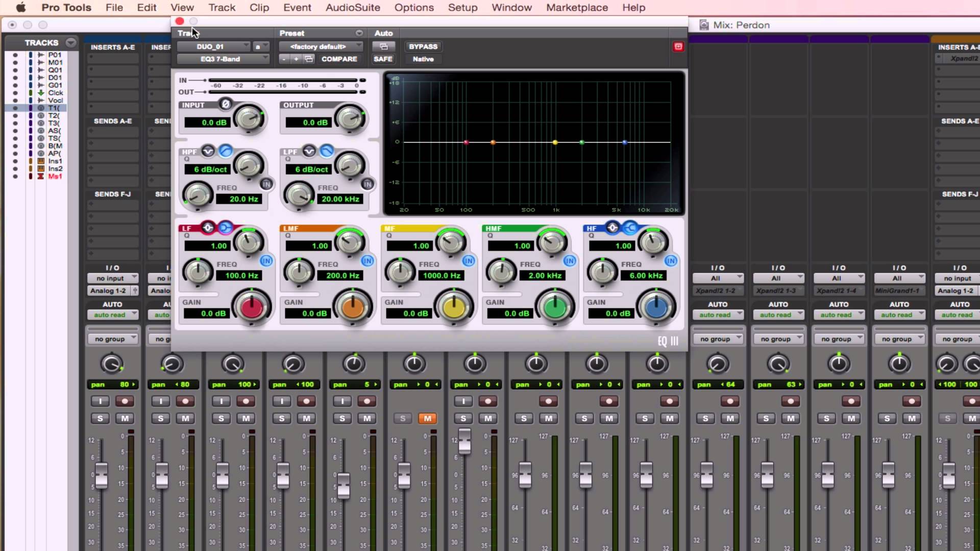Toggle the INPUT phase invert button
This screenshot has width=980, height=551.
pos(225,104)
